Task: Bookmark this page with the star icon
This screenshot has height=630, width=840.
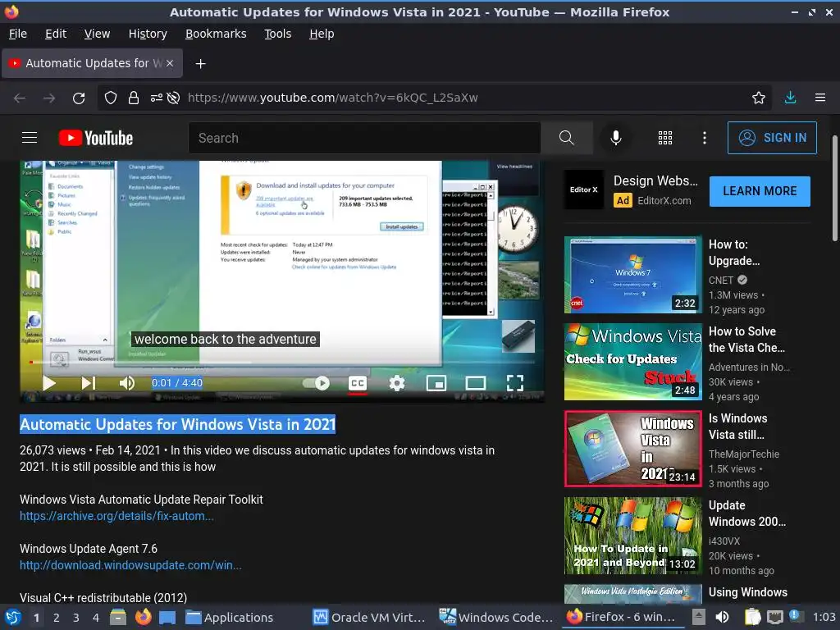Action: (759, 98)
